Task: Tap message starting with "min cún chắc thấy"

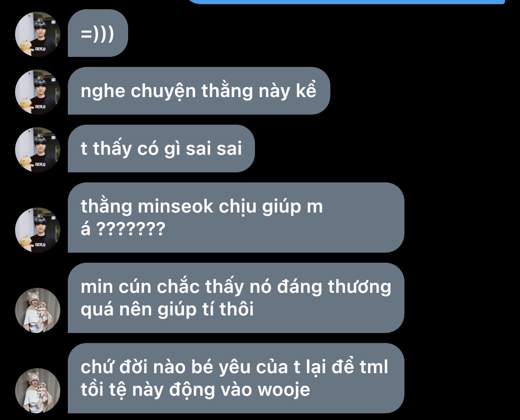Action: [x=236, y=298]
